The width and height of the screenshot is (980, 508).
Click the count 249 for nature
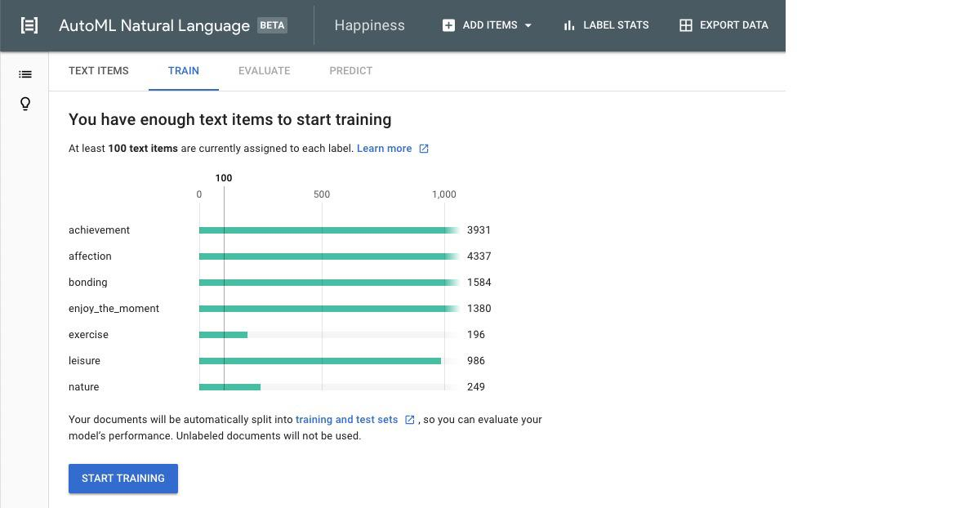coord(476,387)
